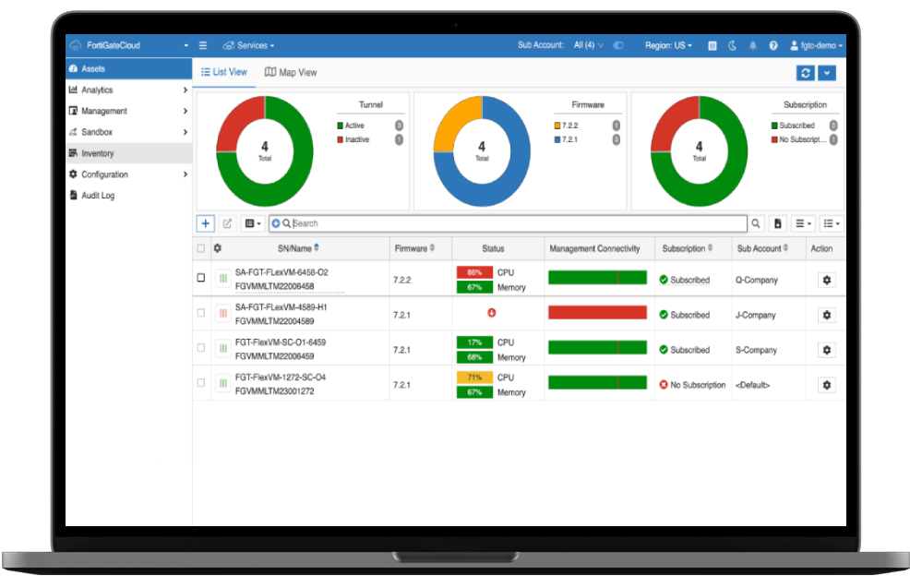Open the list layout dropdown
910x588 pixels.
pos(832,223)
